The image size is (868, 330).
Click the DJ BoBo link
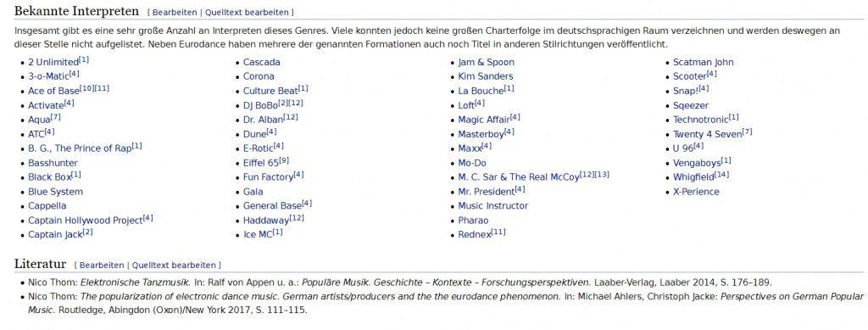(x=260, y=106)
